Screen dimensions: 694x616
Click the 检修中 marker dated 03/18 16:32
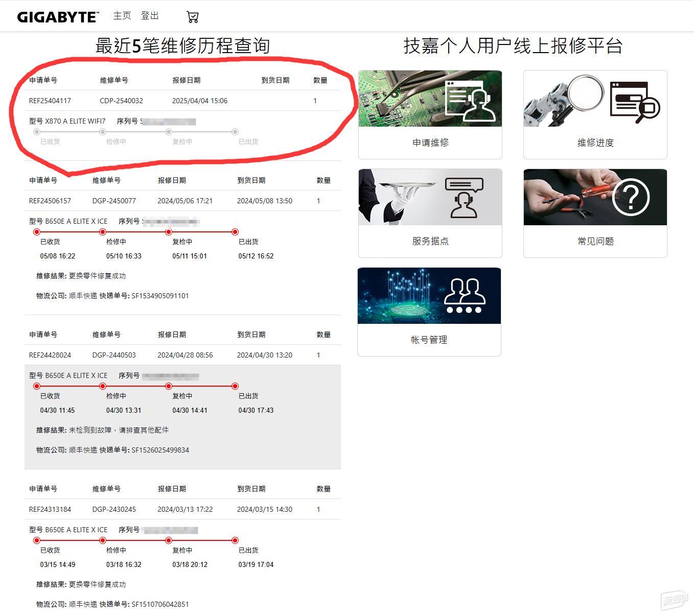(x=103, y=540)
